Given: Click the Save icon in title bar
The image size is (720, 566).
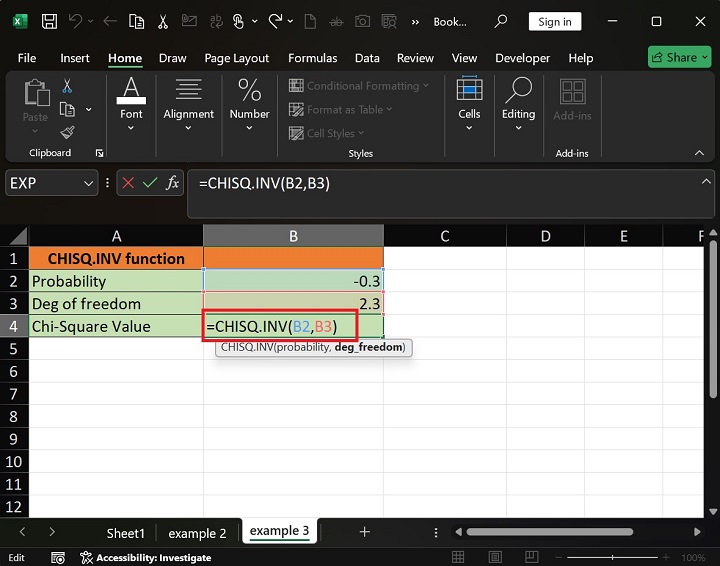Looking at the screenshot, I should click(x=49, y=21).
